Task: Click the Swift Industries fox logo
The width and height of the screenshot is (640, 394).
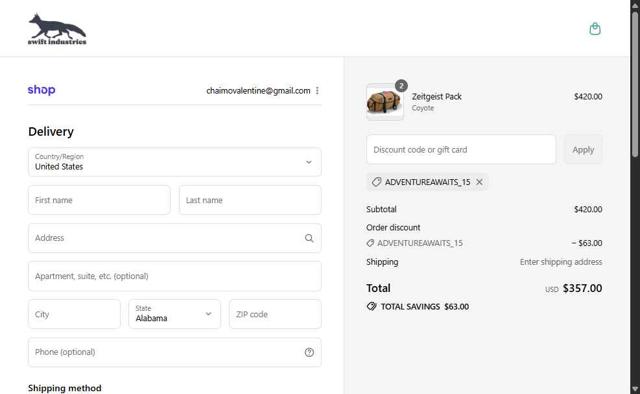Action: (x=57, y=29)
